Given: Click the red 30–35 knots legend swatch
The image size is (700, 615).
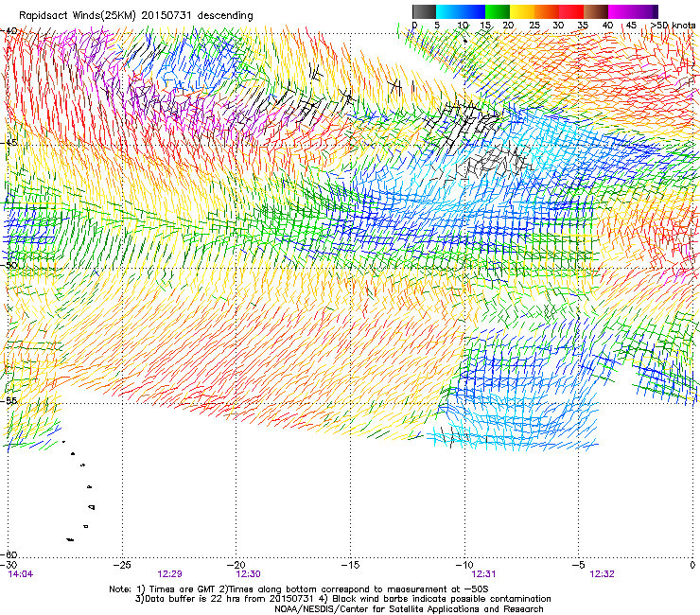Looking at the screenshot, I should coord(571,11).
